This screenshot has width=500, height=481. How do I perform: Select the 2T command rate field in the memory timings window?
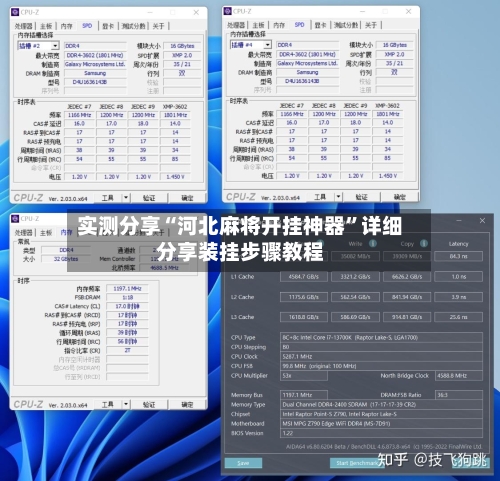click(x=127, y=350)
